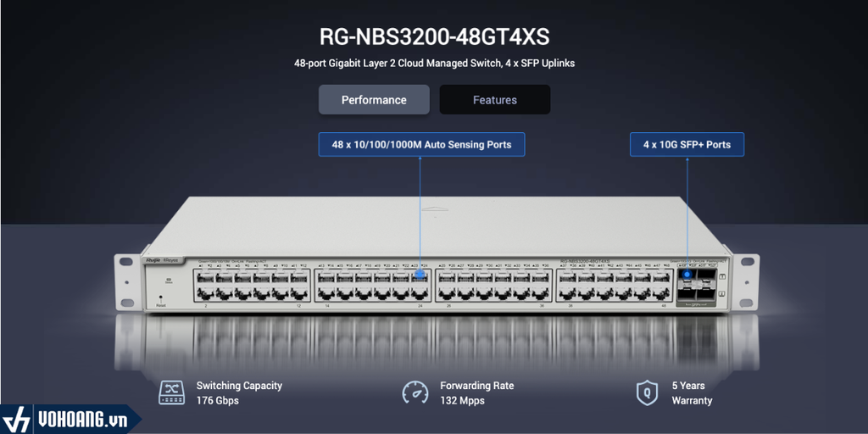Image resolution: width=868 pixels, height=434 pixels.
Task: Click the Status LED indicator on the switch
Action: click(169, 280)
